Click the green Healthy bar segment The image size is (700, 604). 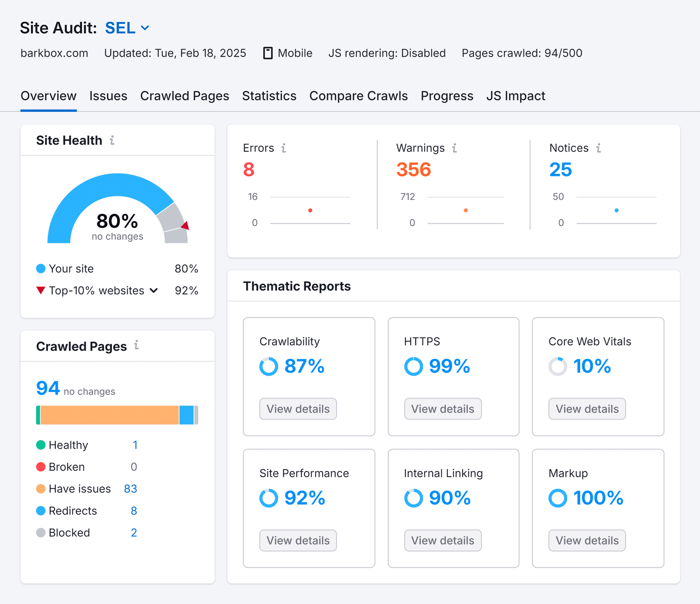[38, 415]
